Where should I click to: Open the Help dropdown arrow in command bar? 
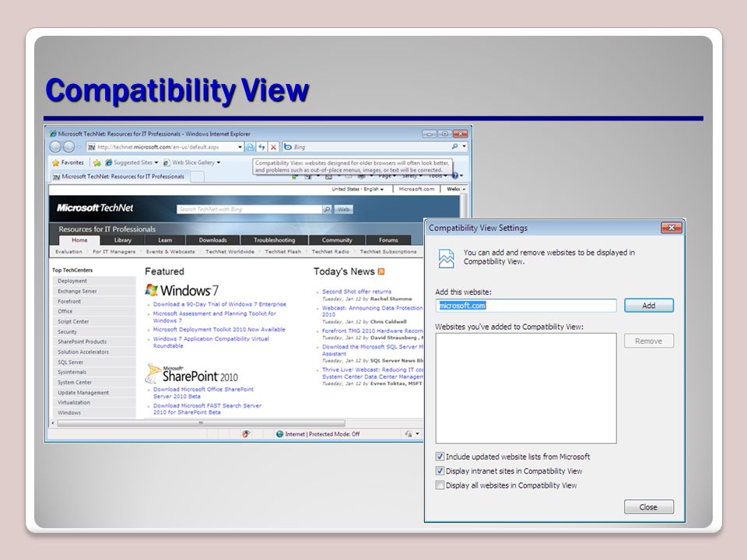pos(461,176)
